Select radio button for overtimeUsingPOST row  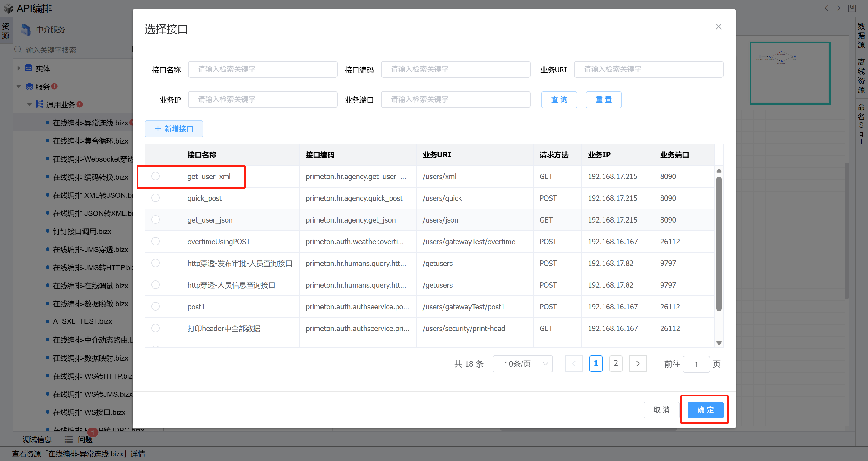coord(155,241)
